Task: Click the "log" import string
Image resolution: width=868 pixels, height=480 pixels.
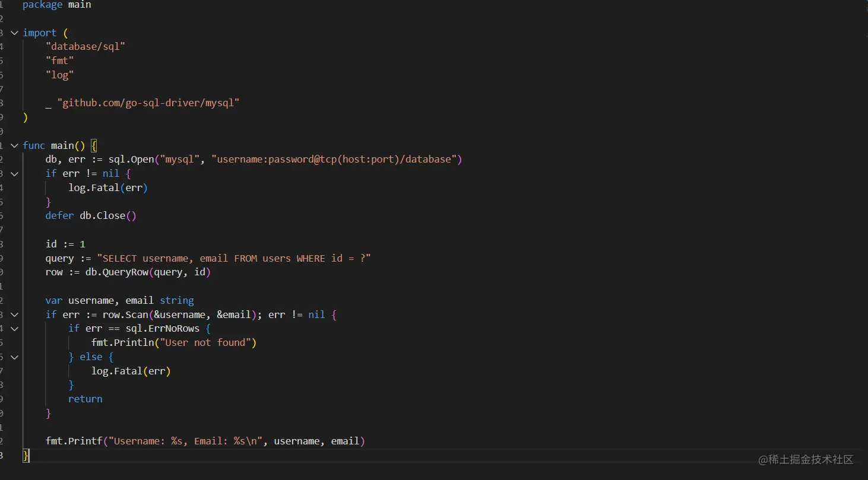Action: coord(60,75)
